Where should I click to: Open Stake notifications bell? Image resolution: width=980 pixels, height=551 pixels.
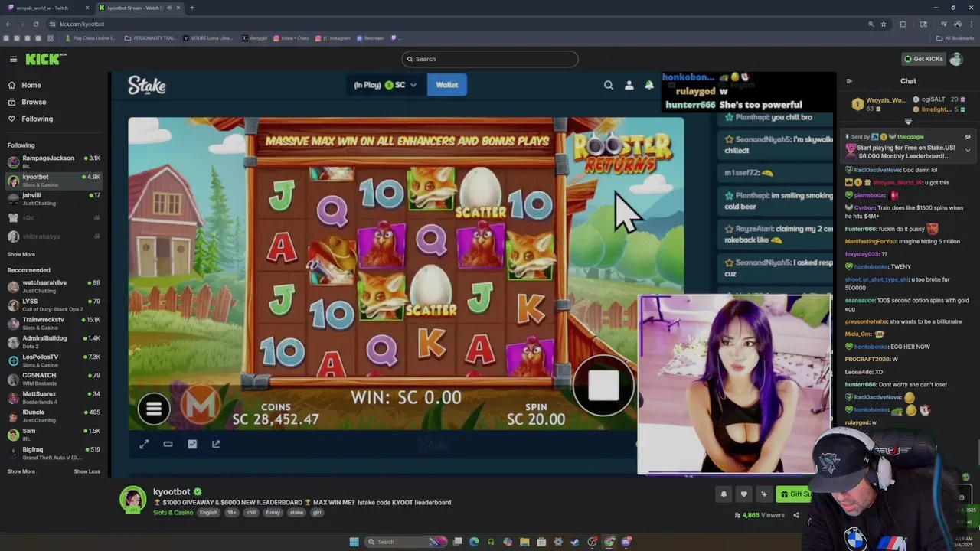[649, 86]
